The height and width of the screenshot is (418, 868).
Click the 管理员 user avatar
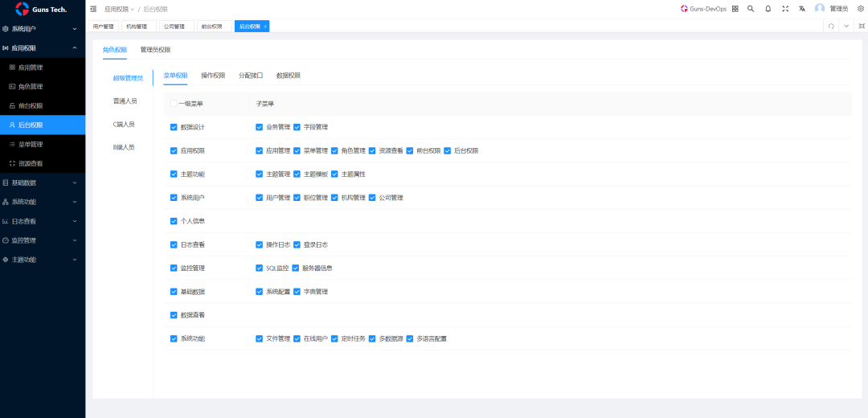(820, 9)
